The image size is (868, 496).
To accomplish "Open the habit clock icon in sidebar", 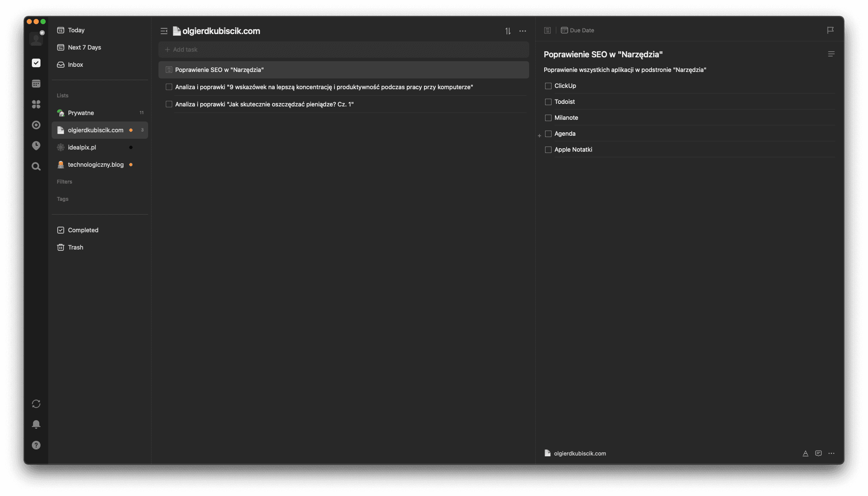I will pyautogui.click(x=36, y=146).
